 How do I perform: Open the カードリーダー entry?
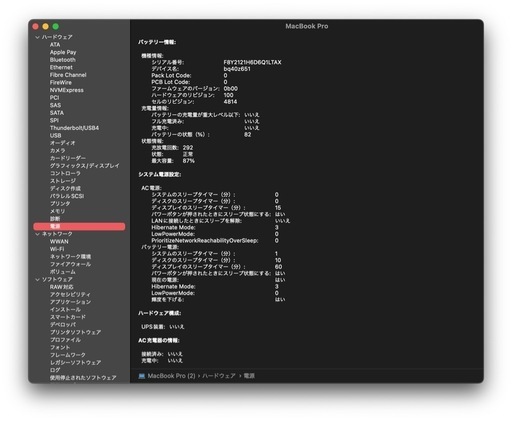68,158
